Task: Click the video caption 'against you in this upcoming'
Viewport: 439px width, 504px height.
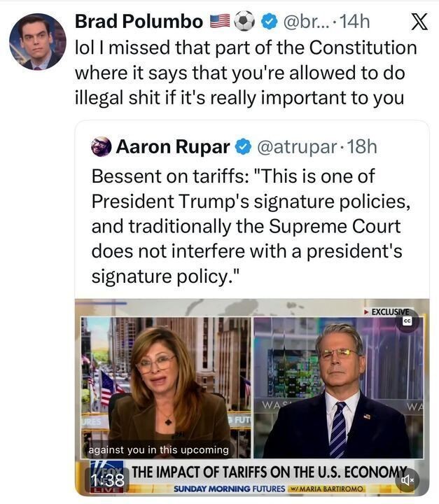Action: click(158, 449)
